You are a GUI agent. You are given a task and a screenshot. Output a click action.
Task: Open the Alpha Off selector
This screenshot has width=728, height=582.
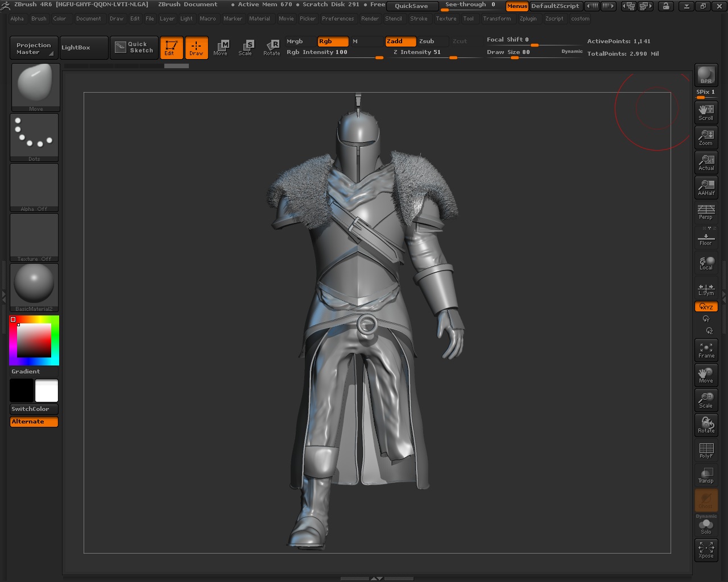coord(34,188)
